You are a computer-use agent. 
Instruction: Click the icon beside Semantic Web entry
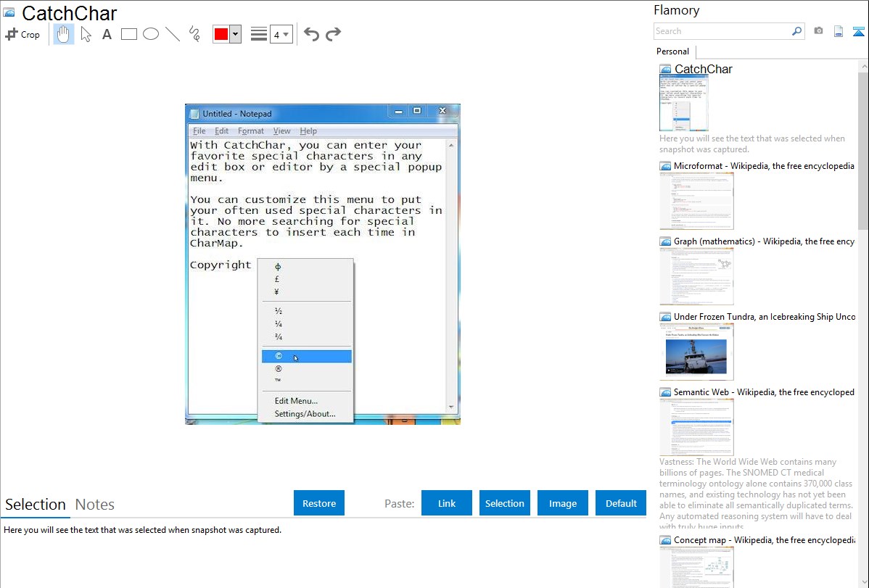(665, 392)
